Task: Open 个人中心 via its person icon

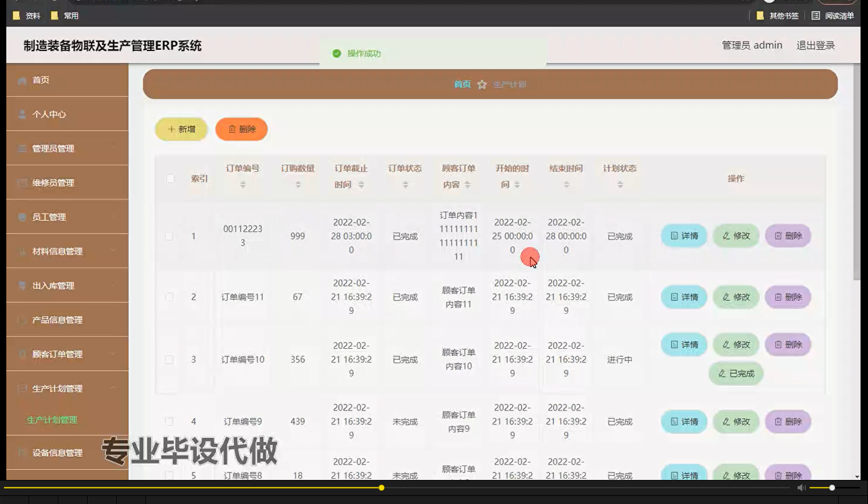Action: pos(21,114)
